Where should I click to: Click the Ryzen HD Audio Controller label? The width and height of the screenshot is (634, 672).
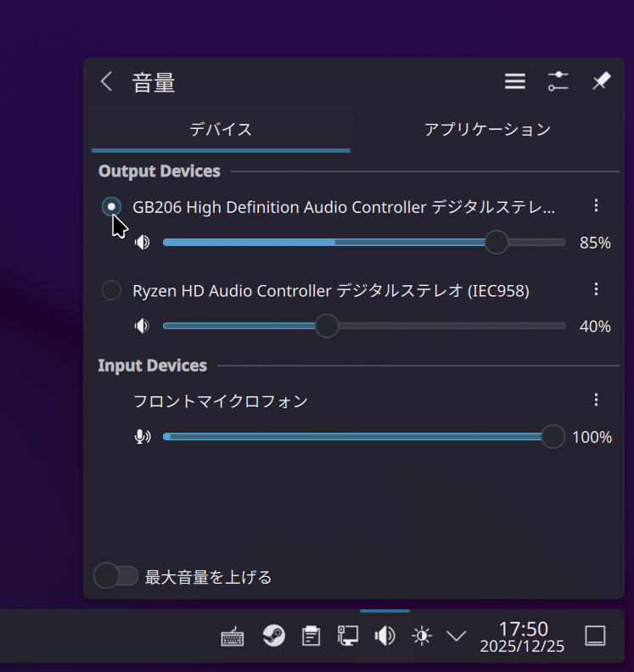click(x=331, y=291)
